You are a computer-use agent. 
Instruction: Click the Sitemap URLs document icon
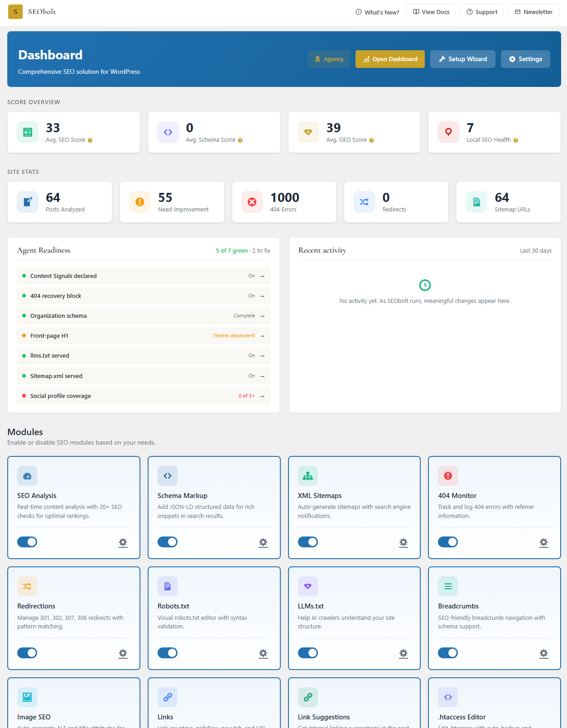click(476, 202)
